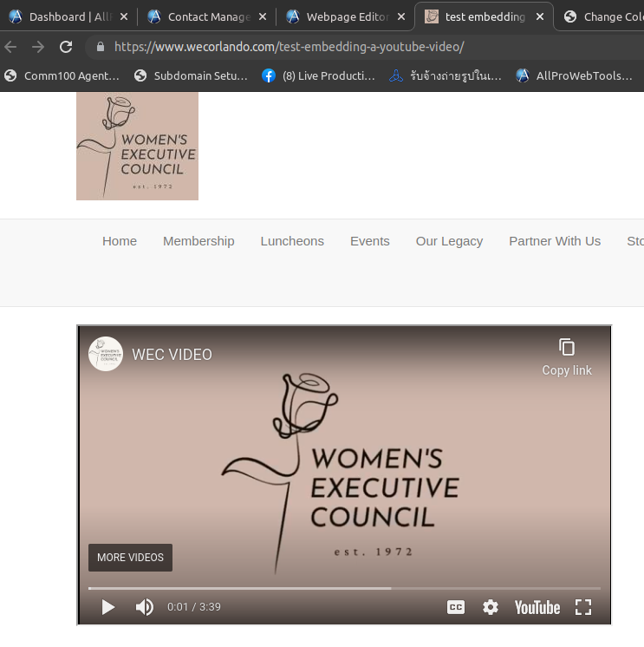Close the Contact Manager tab
The image size is (644, 647).
point(263,17)
